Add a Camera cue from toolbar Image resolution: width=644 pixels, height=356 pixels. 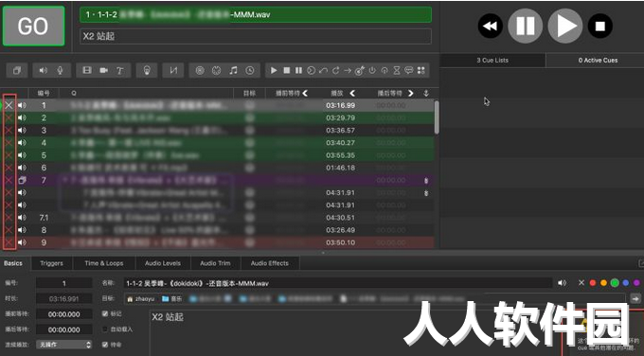point(103,71)
